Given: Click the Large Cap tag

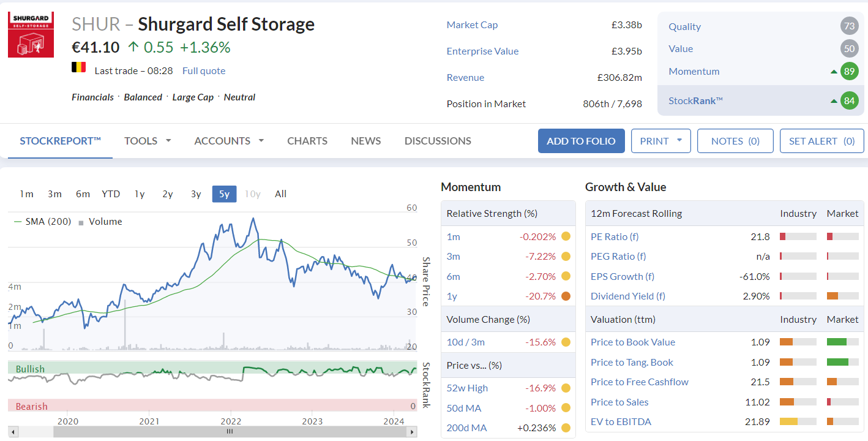Looking at the screenshot, I should pos(193,97).
